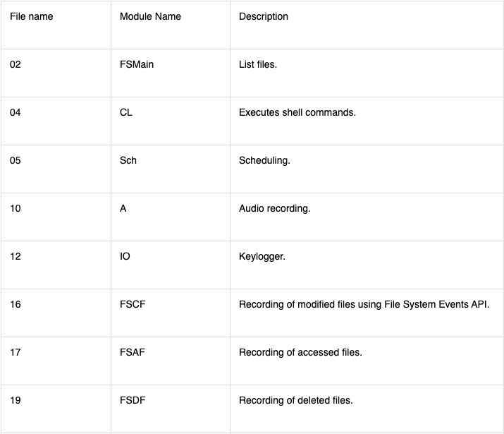Select file name 10 cell
The height and width of the screenshot is (434, 504).
pyautogui.click(x=16, y=208)
